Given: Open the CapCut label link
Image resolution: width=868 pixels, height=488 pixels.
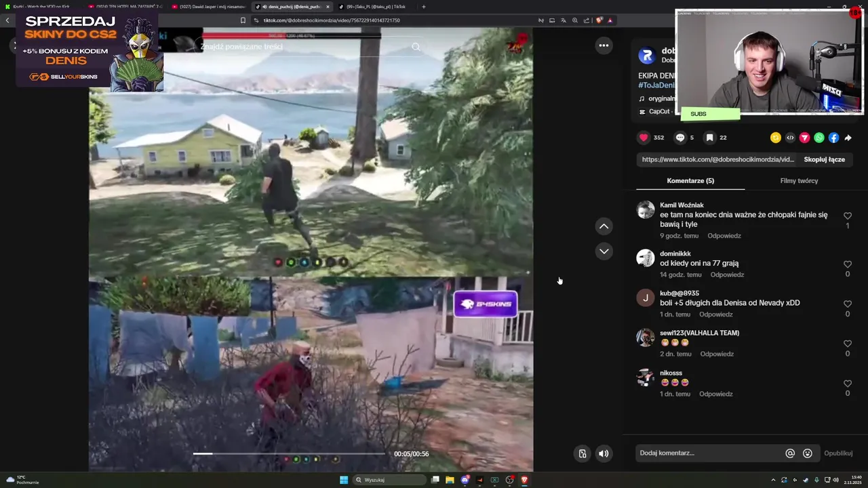Looking at the screenshot, I should tap(654, 111).
